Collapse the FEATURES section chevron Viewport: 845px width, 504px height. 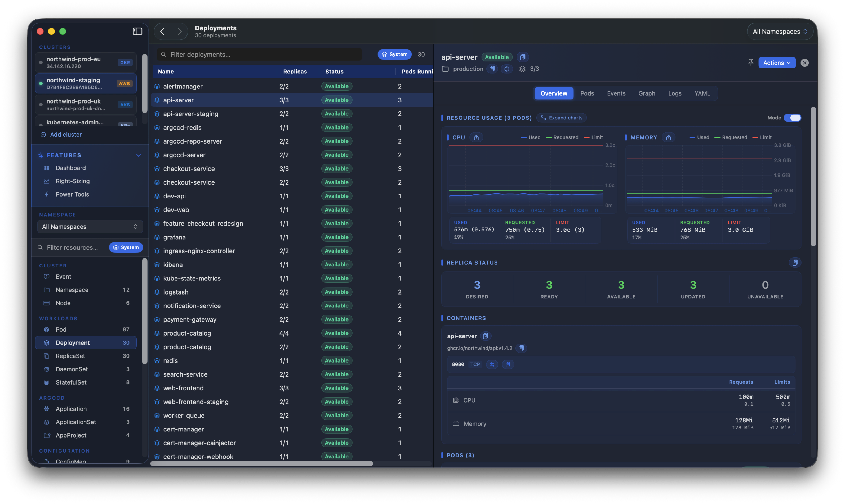pos(139,155)
